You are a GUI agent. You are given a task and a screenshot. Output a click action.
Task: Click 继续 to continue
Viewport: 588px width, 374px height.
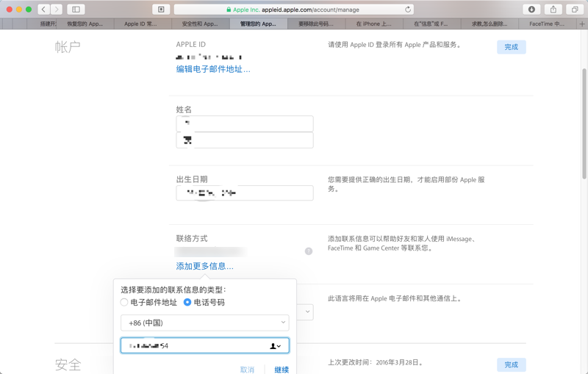[282, 370]
